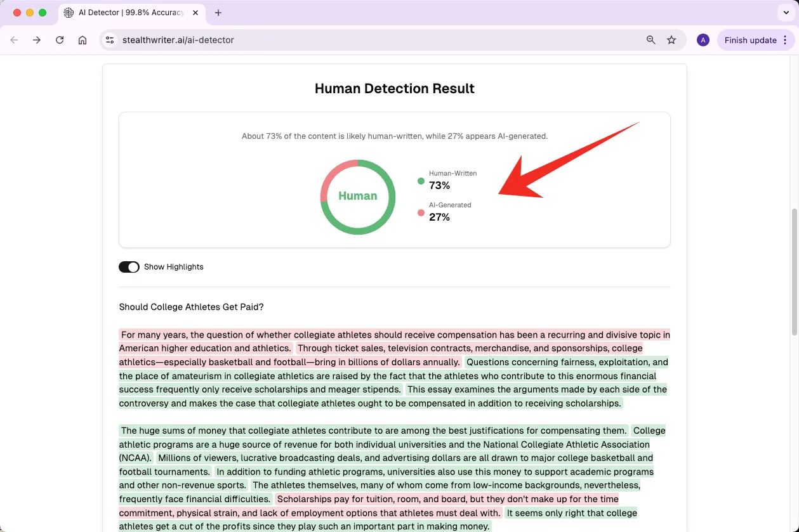
Task: Expand the tab search dropdown arrow
Action: click(x=787, y=13)
